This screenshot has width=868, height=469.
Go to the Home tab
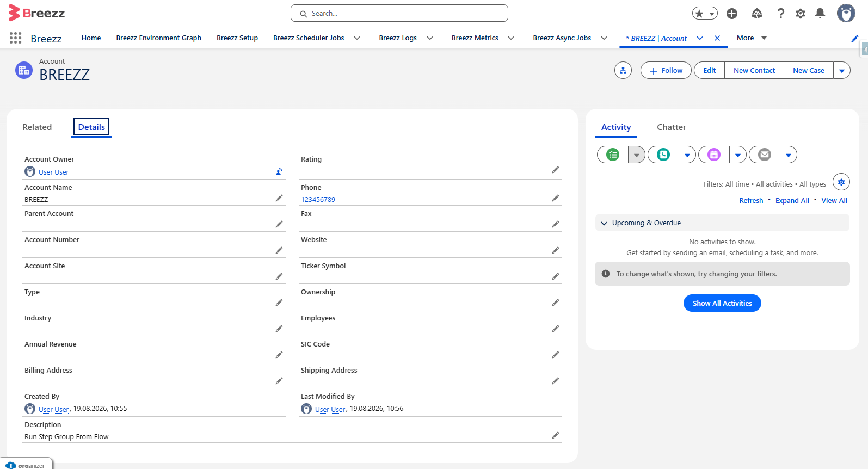pyautogui.click(x=91, y=38)
